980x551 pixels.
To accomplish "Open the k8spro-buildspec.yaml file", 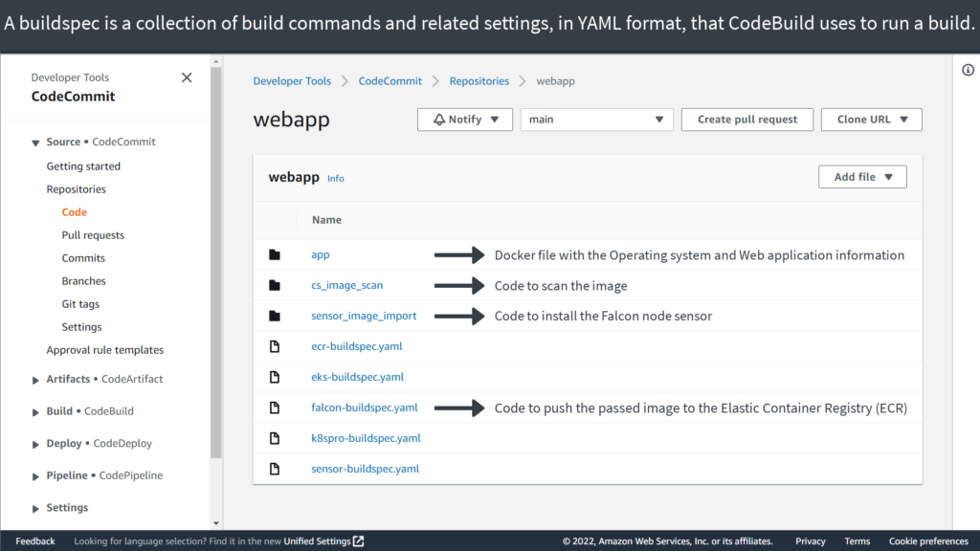I will 367,438.
